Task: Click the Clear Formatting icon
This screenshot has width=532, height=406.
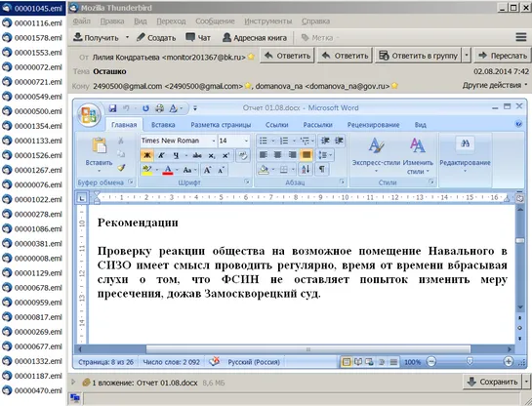Action: coord(243,155)
